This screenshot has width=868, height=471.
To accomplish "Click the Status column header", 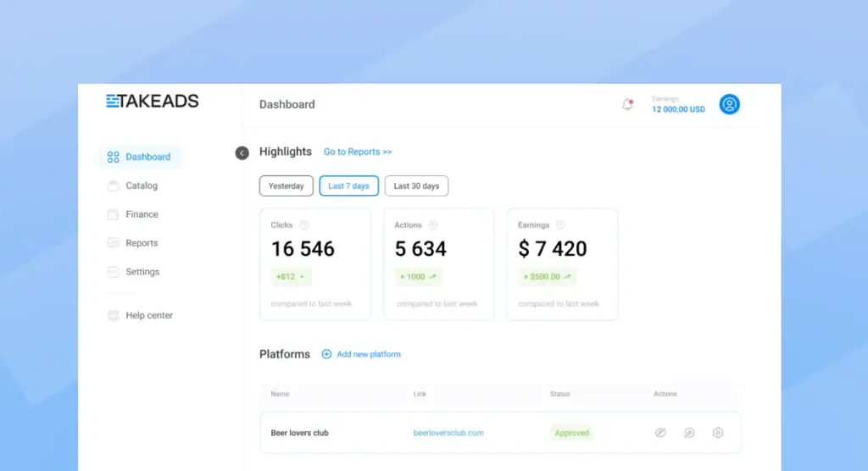I will [x=559, y=394].
